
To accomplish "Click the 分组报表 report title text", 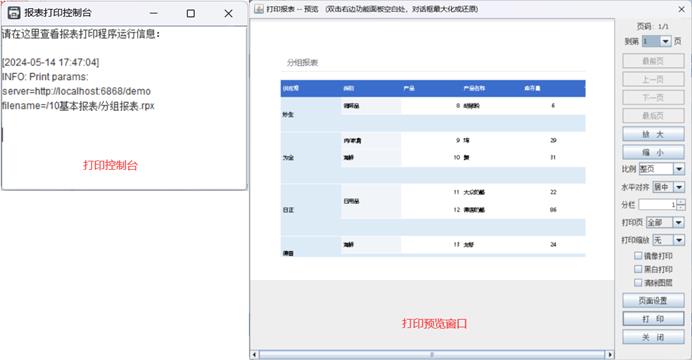I will [x=303, y=63].
